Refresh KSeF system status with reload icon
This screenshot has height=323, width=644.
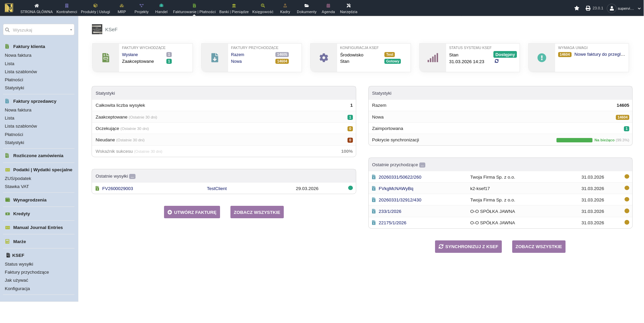[496, 61]
